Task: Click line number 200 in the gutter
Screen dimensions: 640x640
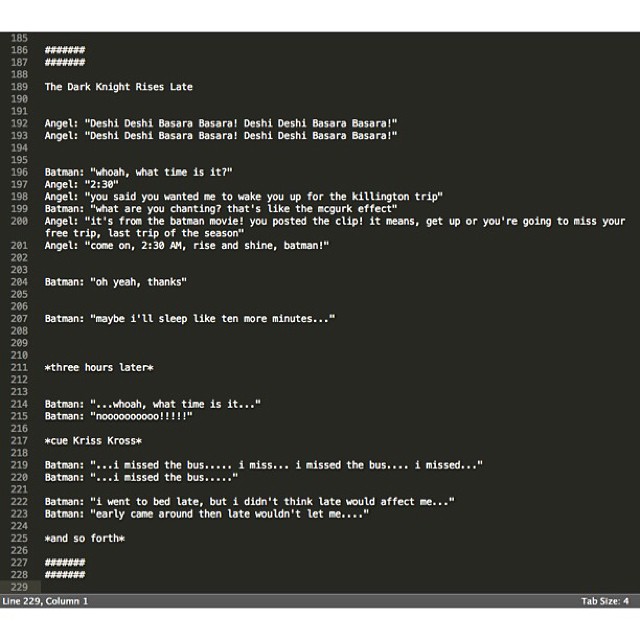Action: [x=19, y=221]
